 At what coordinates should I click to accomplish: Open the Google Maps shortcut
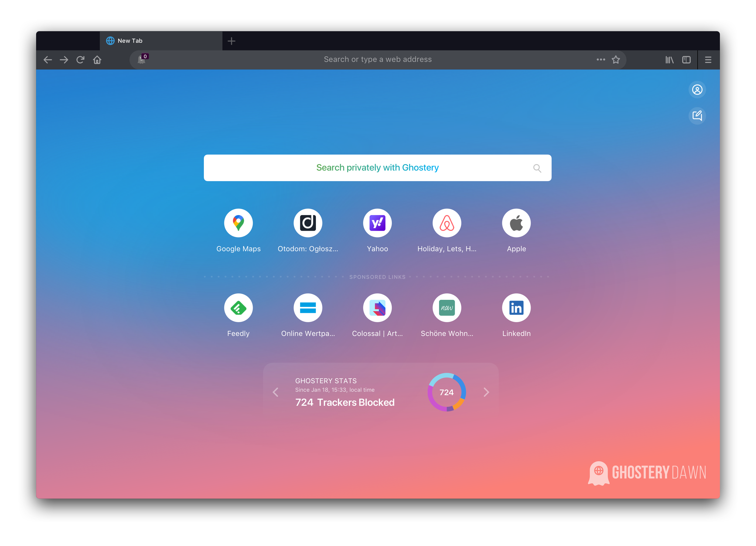pos(238,223)
